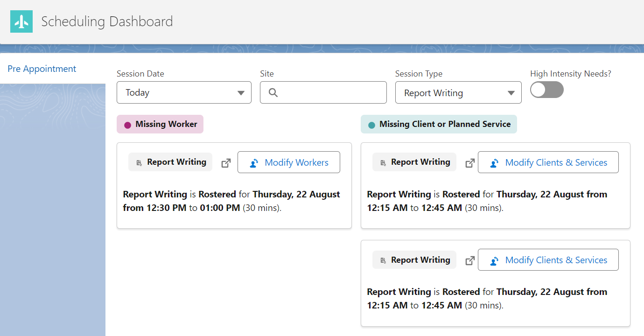Viewport: 644px width, 336px height.
Task: Toggle the Missing Worker filter badge
Action: pyautogui.click(x=160, y=124)
